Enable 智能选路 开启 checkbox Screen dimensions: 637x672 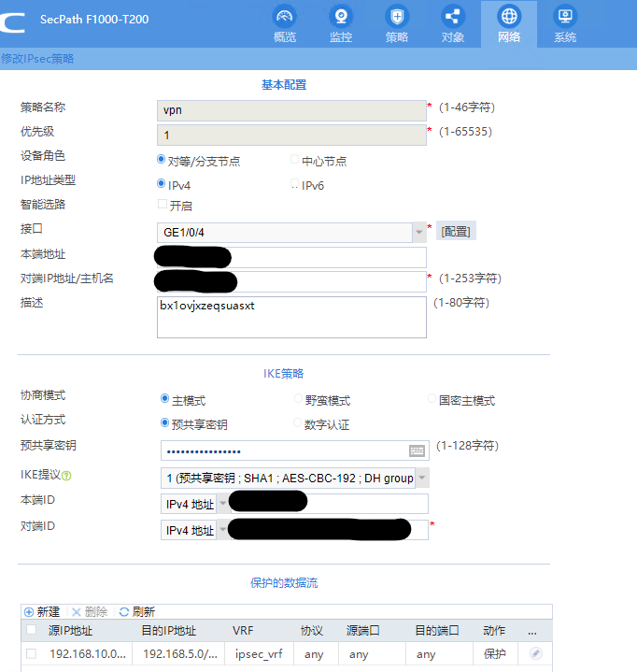163,204
